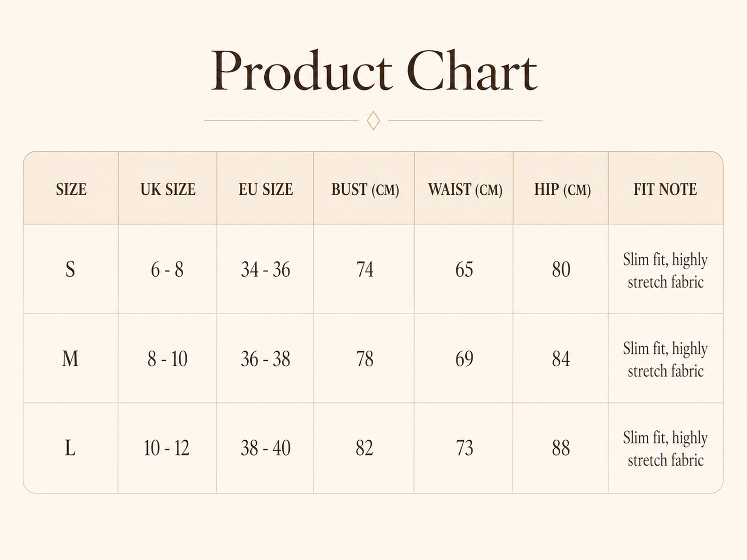
Task: Click the bust value 82 cell
Action: coord(364,448)
